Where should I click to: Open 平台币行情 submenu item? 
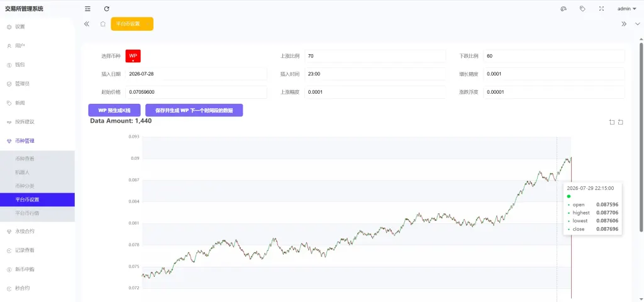tap(37, 213)
